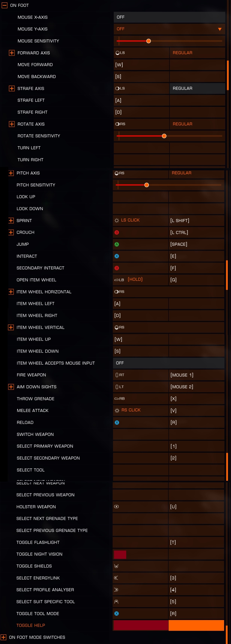Click the RT trigger binding for Fire Weapon
The height and width of the screenshot is (644, 231).
coord(120,375)
